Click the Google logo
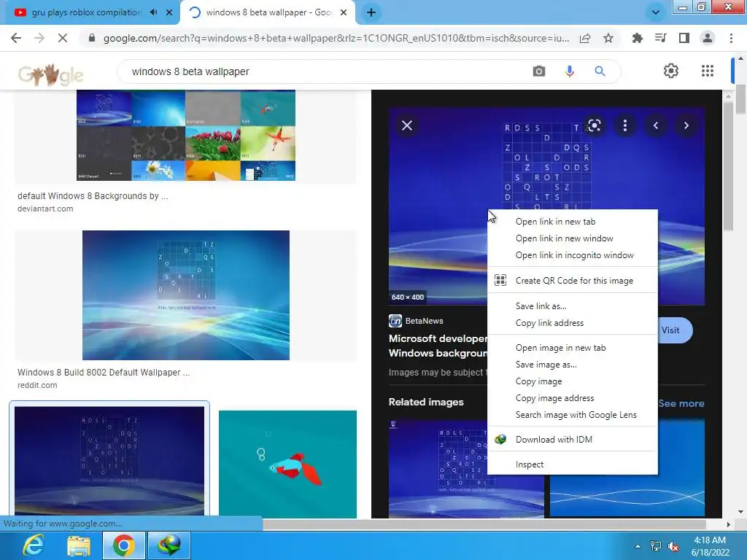 tap(50, 74)
